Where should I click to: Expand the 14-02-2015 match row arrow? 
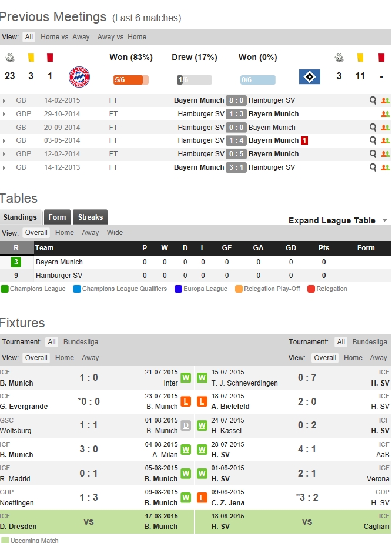5,100
